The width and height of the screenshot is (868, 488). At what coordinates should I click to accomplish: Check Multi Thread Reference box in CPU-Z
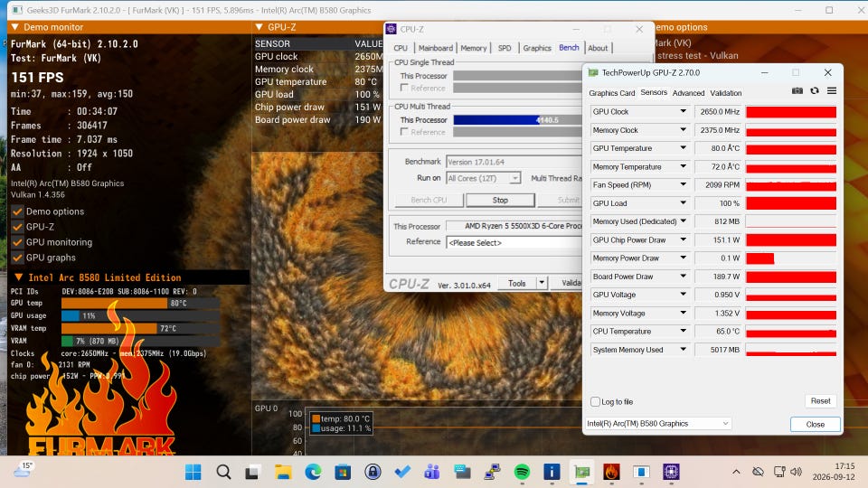pos(404,132)
